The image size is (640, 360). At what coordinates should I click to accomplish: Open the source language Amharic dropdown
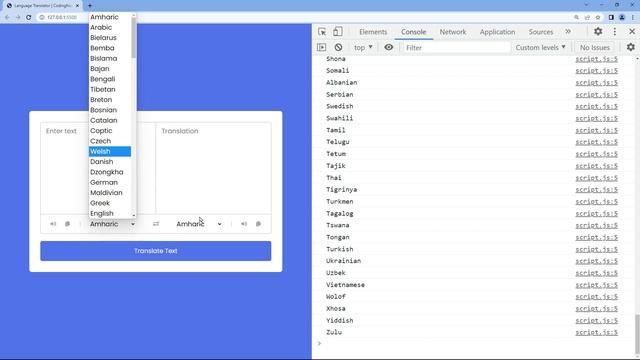pos(112,224)
